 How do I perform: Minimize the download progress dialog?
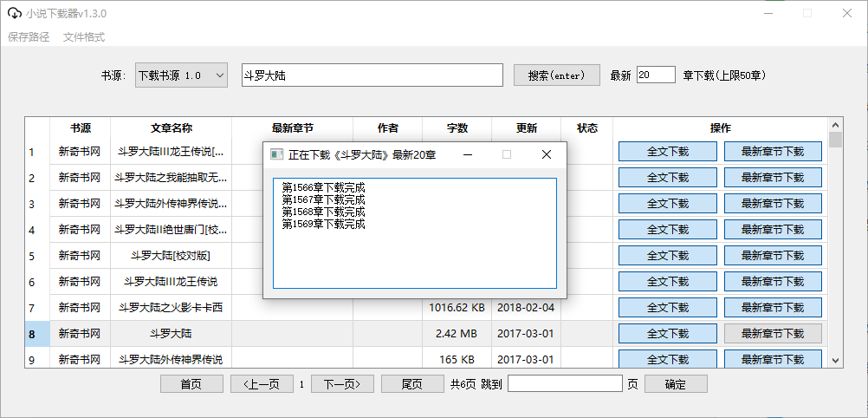[x=468, y=154]
